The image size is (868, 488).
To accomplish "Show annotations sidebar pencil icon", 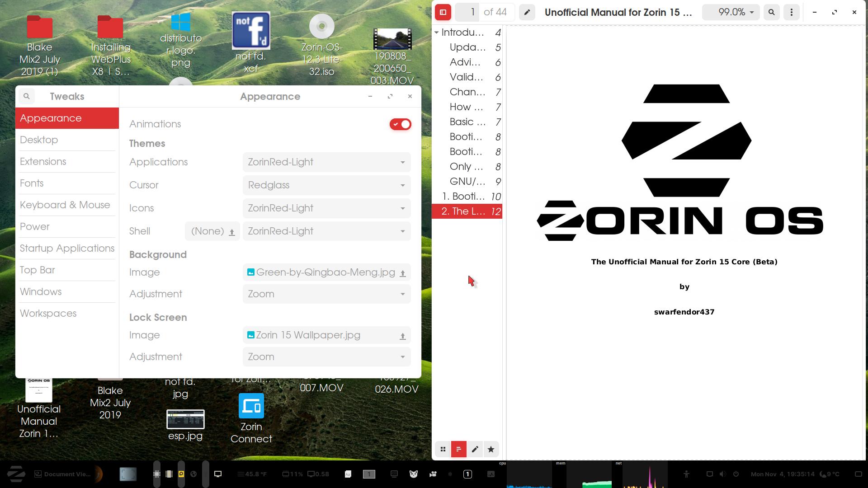I will pyautogui.click(x=475, y=449).
